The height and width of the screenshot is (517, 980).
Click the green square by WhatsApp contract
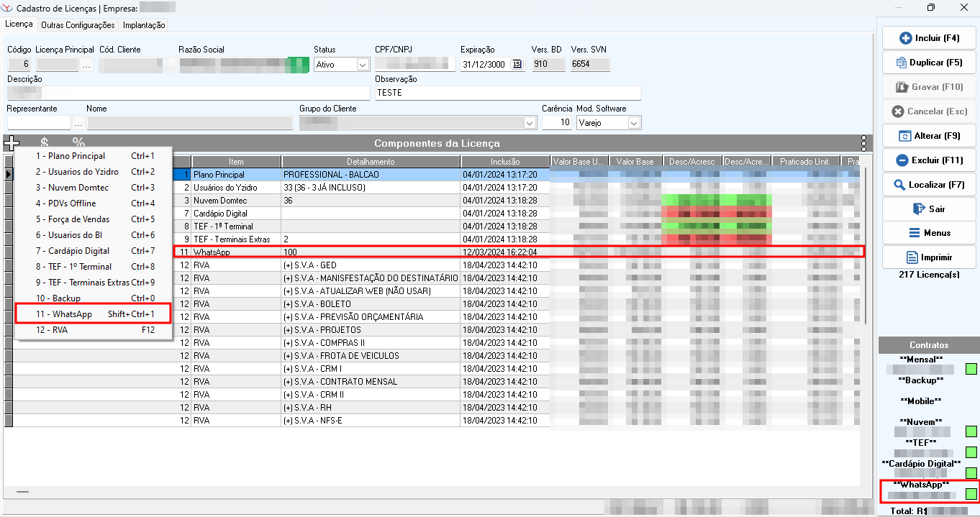coord(971,494)
